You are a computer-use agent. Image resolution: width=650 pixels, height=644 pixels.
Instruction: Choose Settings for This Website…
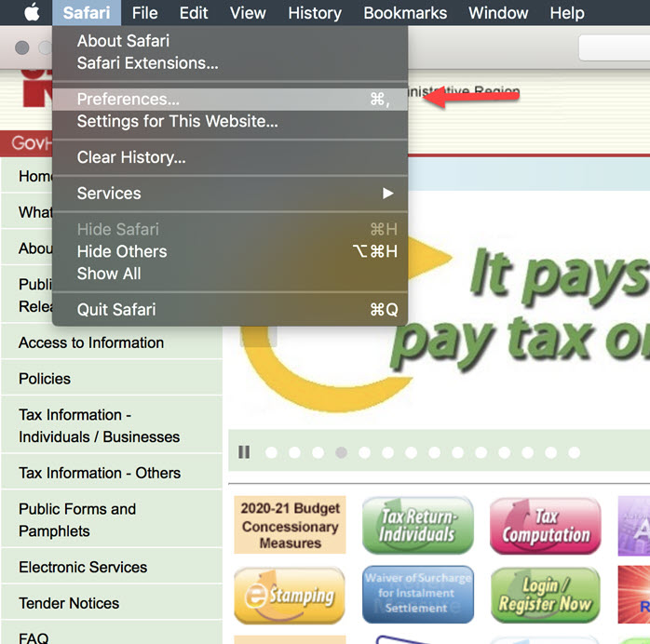(x=230, y=121)
